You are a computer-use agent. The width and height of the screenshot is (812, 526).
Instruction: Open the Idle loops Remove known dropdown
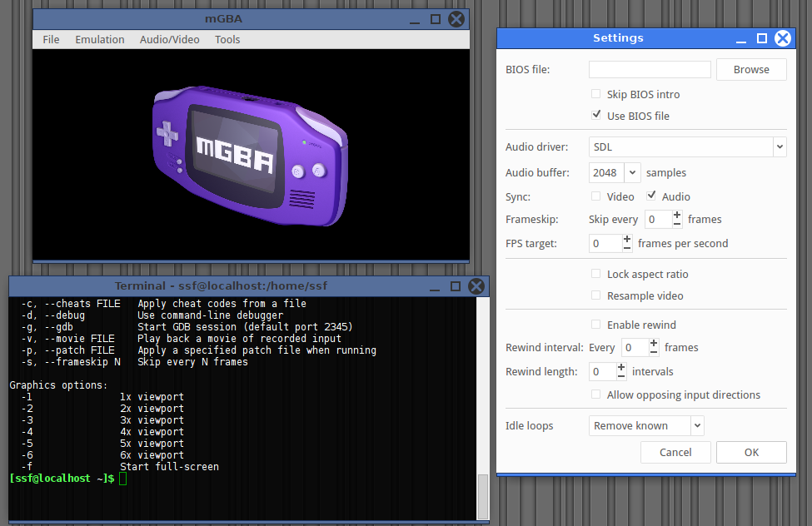[645, 425]
